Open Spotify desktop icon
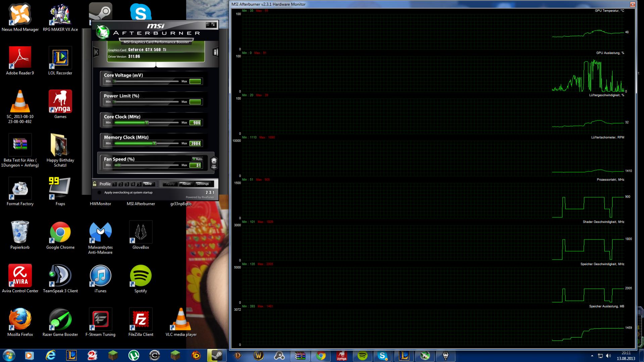The height and width of the screenshot is (362, 644). (x=141, y=279)
